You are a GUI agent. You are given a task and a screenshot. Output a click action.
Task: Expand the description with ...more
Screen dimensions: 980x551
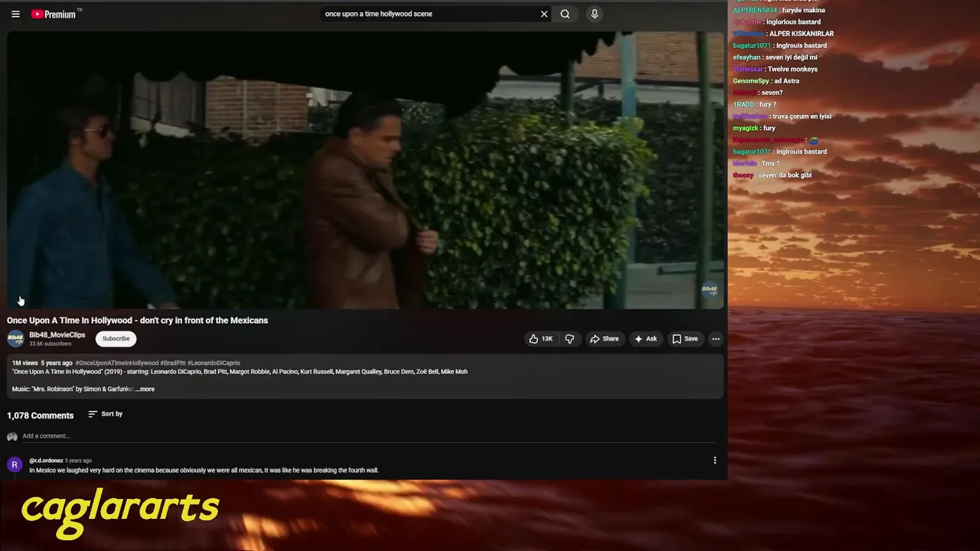click(x=145, y=389)
